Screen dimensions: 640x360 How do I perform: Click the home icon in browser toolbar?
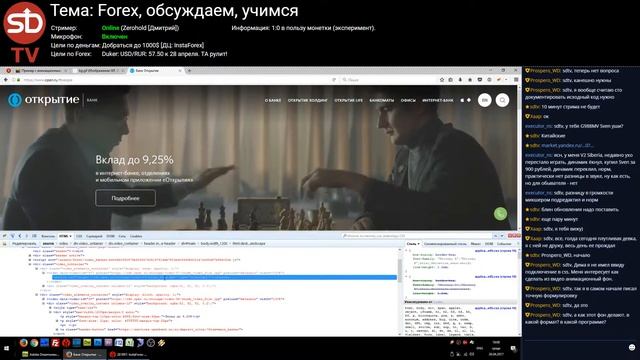[470, 80]
